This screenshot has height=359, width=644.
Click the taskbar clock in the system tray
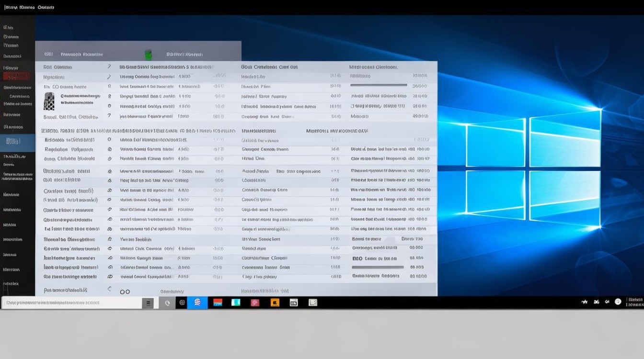click(x=634, y=302)
